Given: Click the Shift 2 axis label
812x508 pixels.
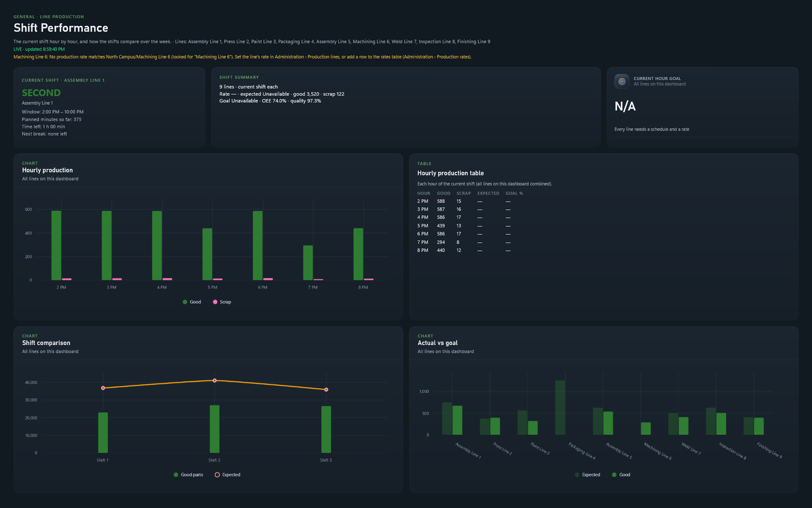Looking at the screenshot, I should 215,460.
